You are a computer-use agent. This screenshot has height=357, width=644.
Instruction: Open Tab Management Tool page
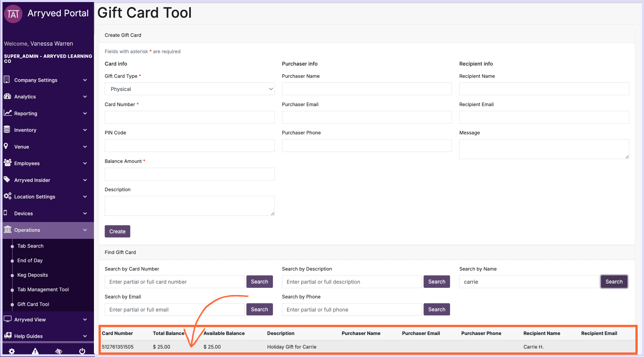(x=43, y=289)
